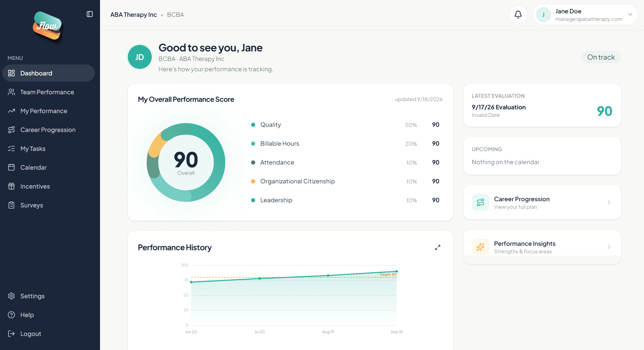Screen dimensions: 644x350
Task: Click the Team Performance people icon
Action: click(x=12, y=92)
